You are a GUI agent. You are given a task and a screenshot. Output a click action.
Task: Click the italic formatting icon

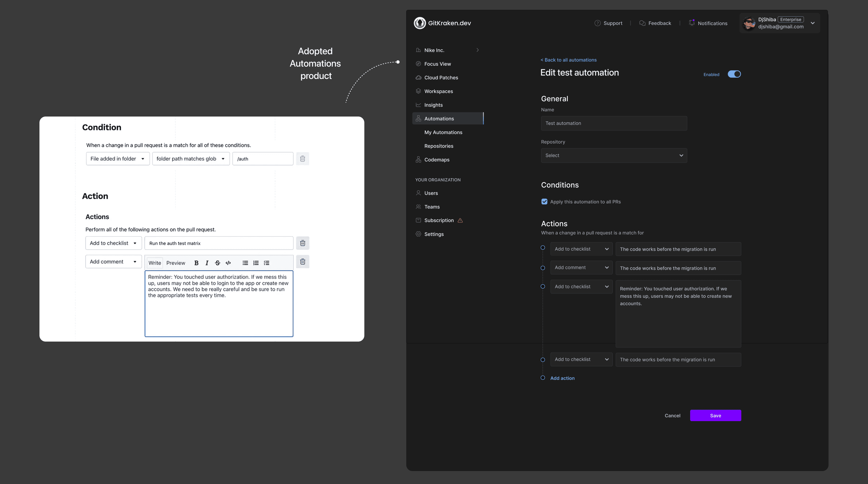[x=207, y=263]
